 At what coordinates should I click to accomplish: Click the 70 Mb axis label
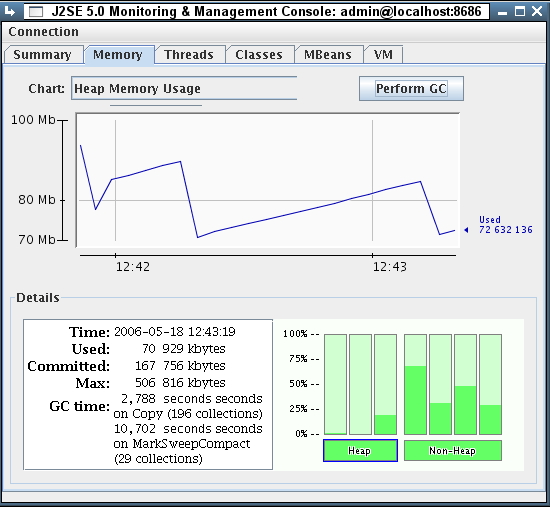click(36, 240)
